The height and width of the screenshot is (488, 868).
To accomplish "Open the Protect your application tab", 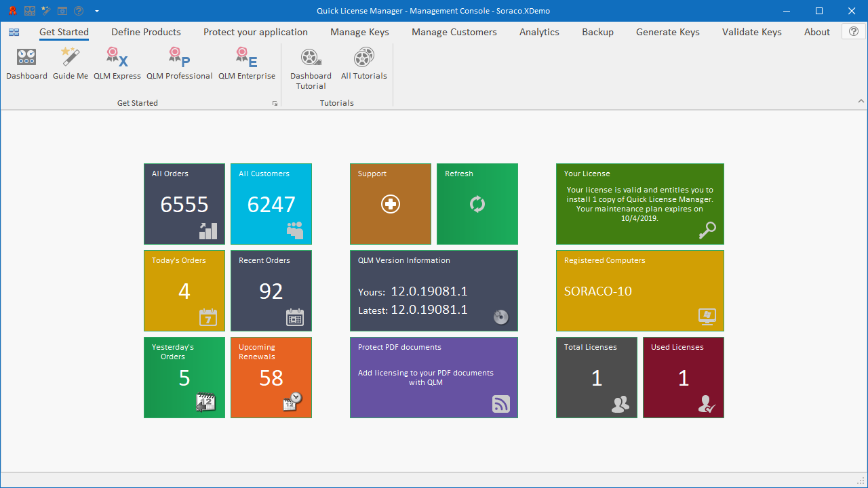I will [256, 32].
